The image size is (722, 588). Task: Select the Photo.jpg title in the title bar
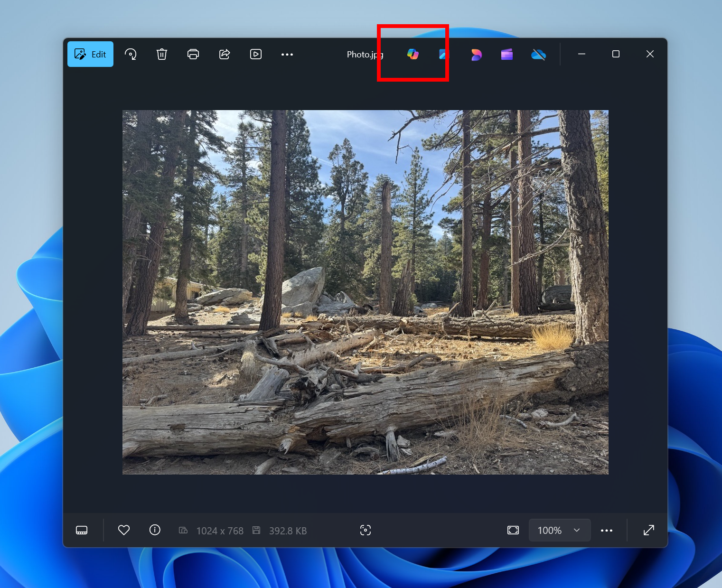click(x=365, y=54)
